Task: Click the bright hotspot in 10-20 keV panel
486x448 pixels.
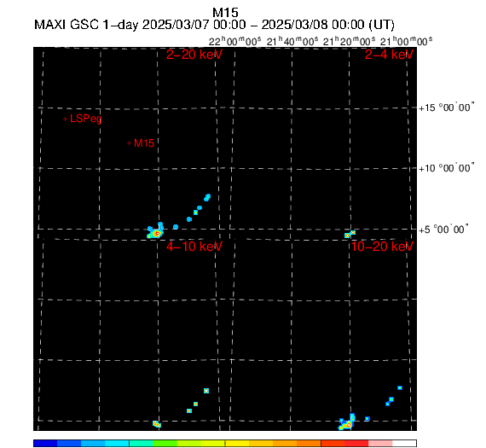Action: (349, 425)
